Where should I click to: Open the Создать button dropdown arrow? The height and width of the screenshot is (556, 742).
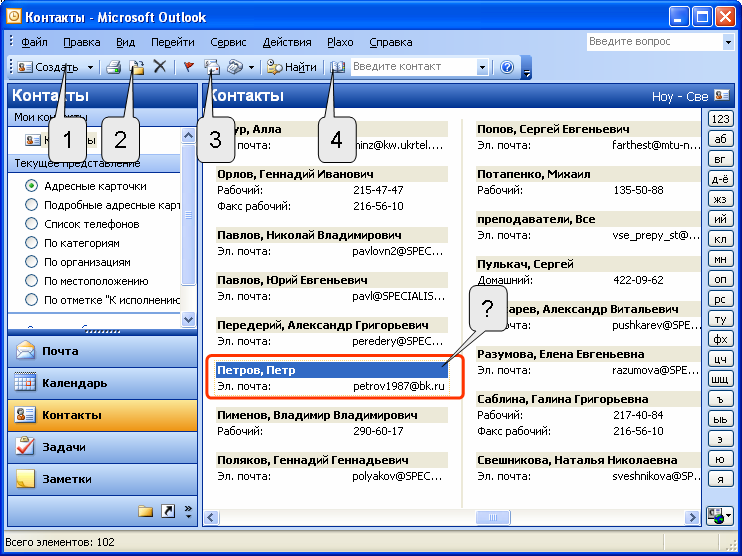(x=90, y=67)
